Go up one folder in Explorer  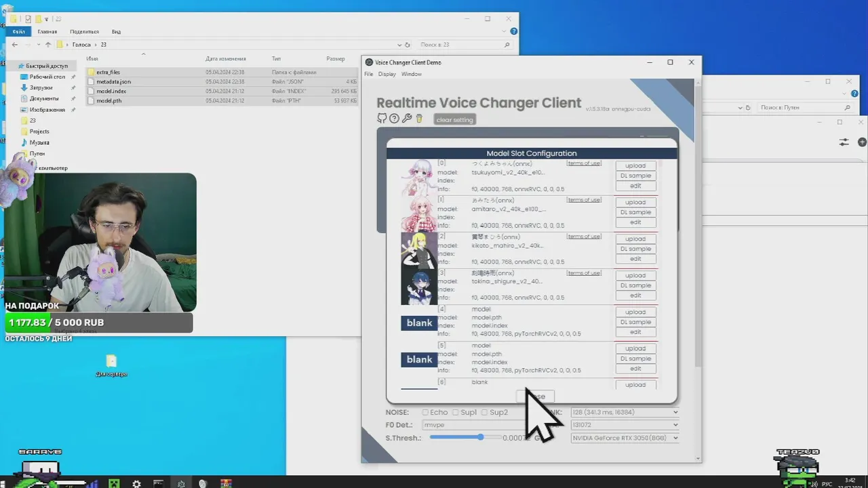pyautogui.click(x=48, y=45)
